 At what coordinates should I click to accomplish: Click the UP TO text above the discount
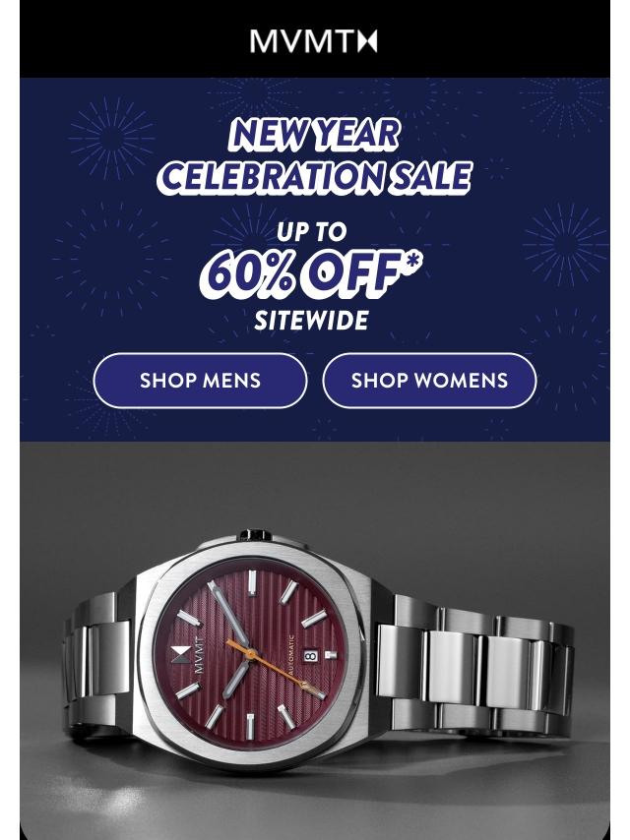coord(312,232)
